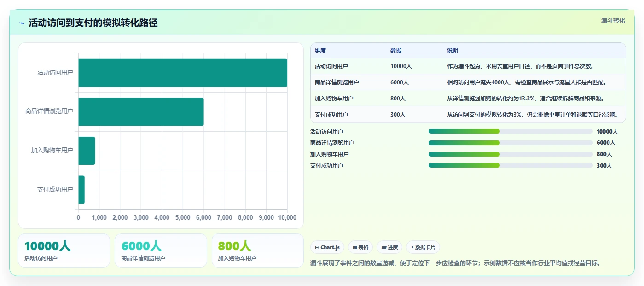This screenshot has width=644, height=286.
Task: Click the table cell 商品详情浏览用户
Action: pos(337,82)
